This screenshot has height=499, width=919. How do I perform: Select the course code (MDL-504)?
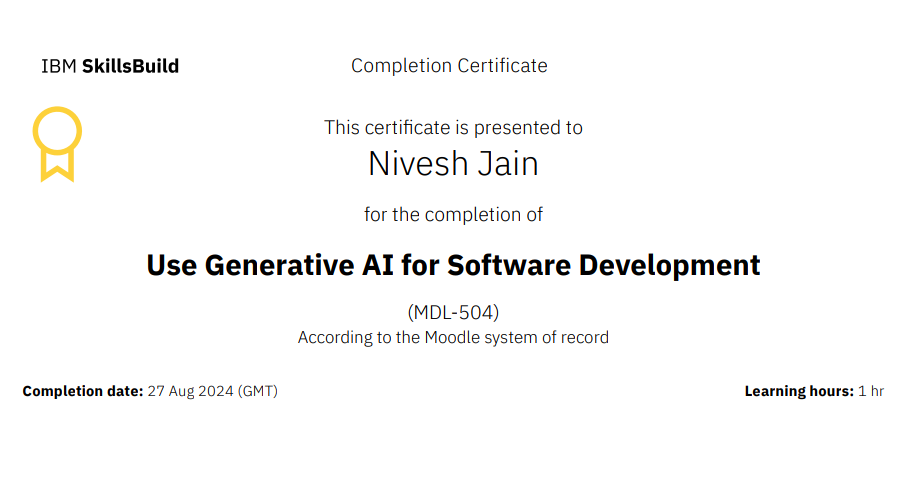pos(453,312)
